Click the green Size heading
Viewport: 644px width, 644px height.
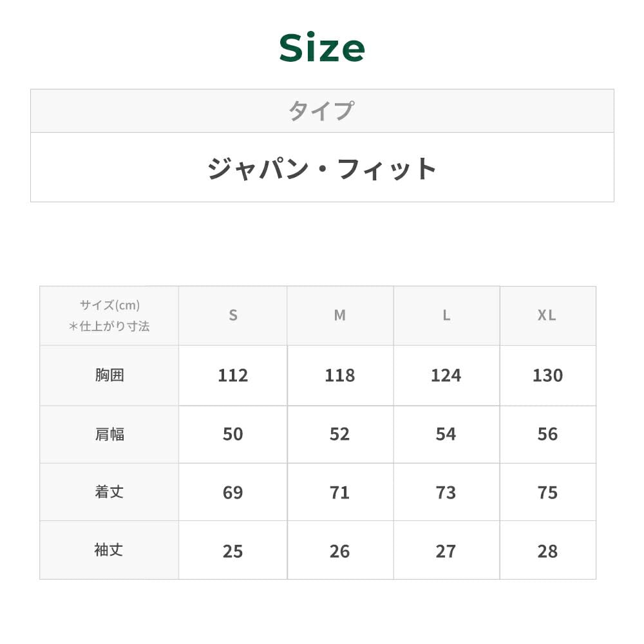[322, 48]
